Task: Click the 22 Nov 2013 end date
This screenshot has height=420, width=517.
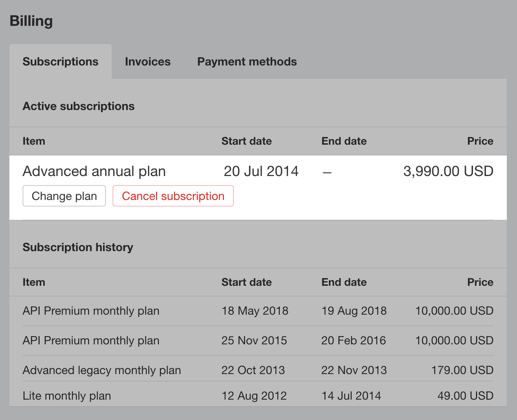Action: click(354, 370)
